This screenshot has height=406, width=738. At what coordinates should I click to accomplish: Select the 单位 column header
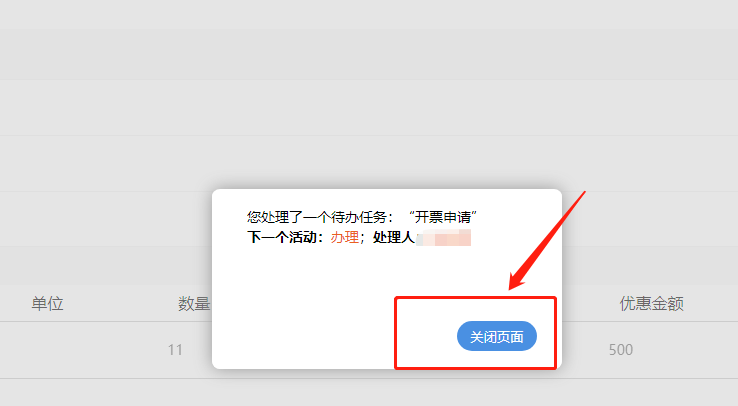pos(47,303)
